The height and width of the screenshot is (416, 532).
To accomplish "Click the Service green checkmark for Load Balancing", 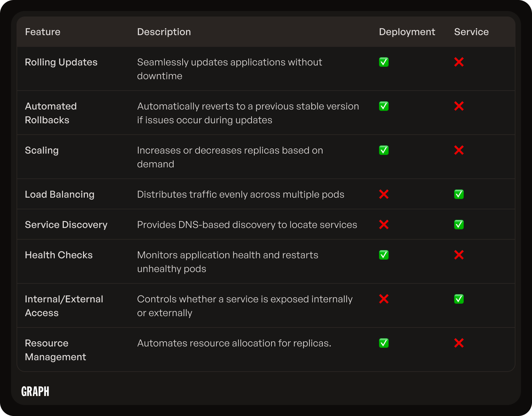I will click(x=459, y=194).
